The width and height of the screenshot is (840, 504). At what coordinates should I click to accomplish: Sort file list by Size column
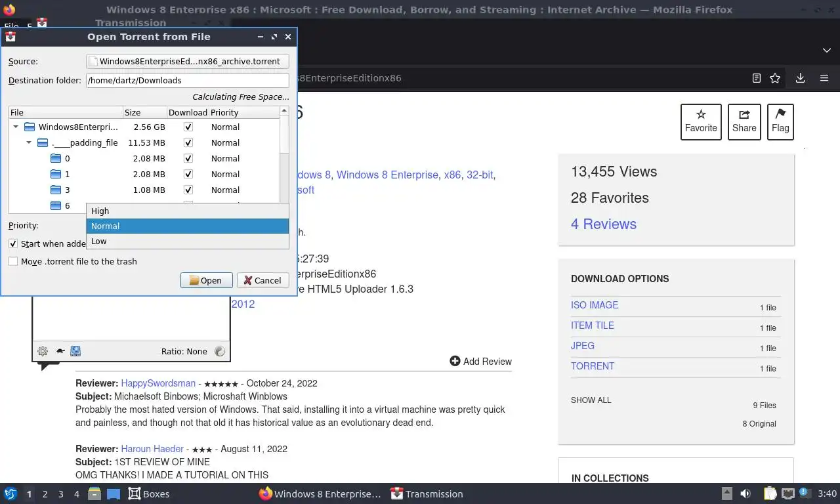[145, 112]
